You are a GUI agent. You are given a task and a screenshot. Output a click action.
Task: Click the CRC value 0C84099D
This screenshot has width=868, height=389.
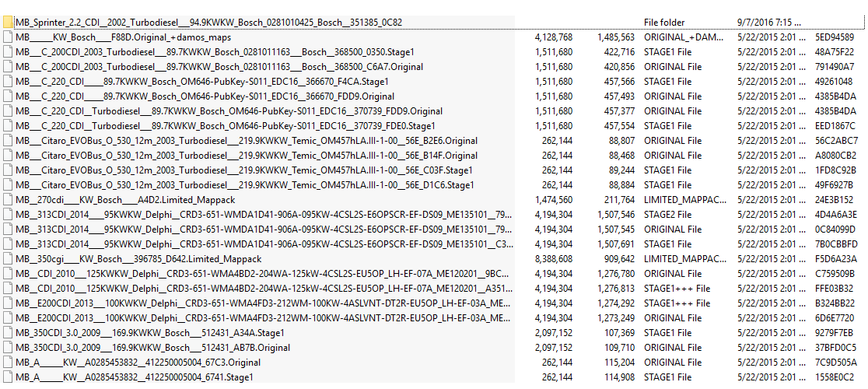point(835,229)
